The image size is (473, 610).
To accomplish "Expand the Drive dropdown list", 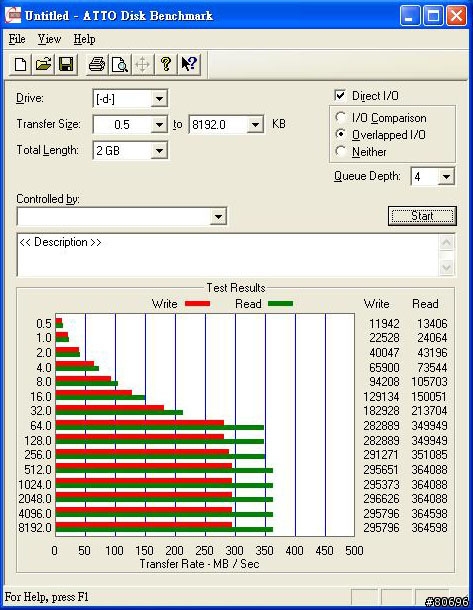I will [159, 99].
